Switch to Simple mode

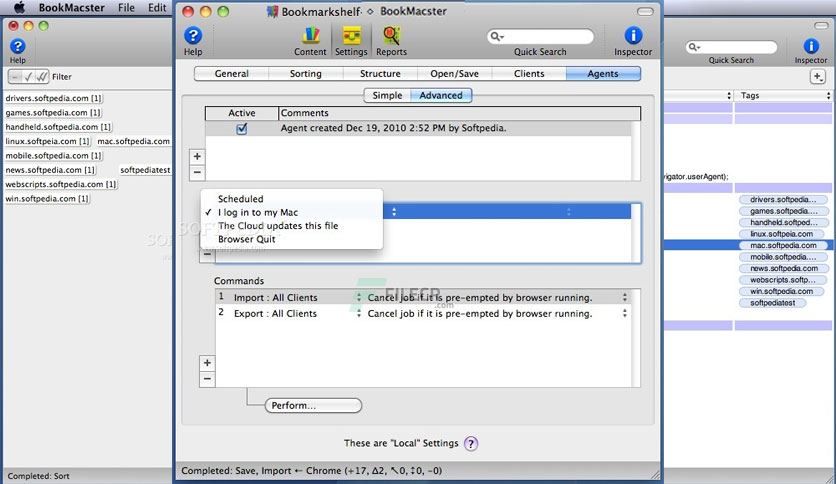(x=387, y=95)
